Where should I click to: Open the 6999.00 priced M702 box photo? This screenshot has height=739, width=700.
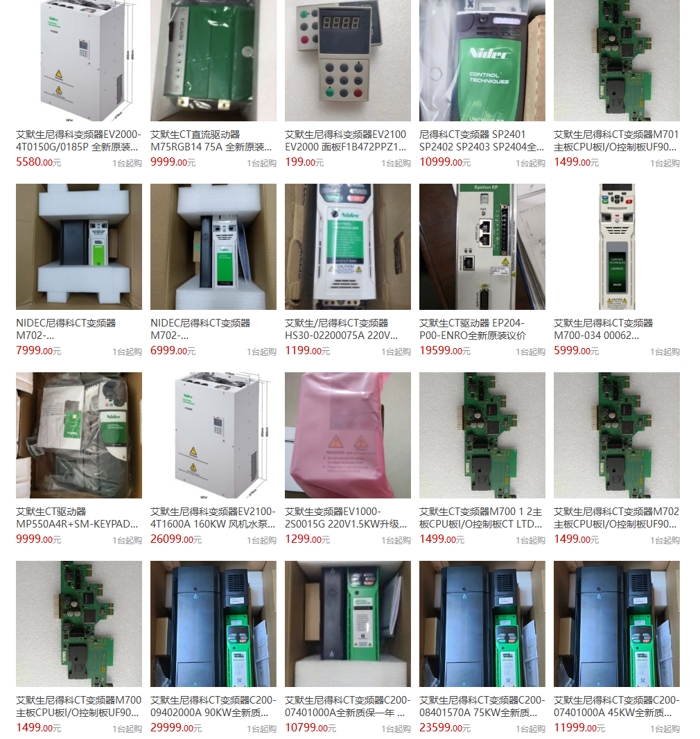(x=213, y=247)
